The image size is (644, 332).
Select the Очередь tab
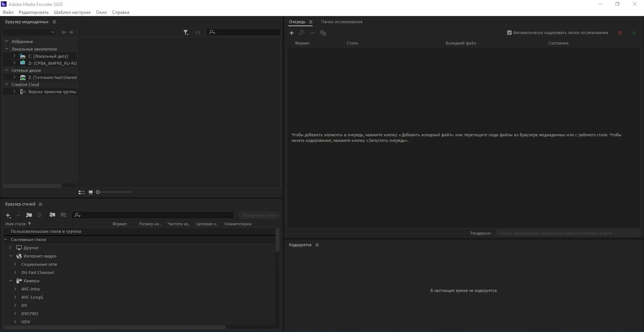(297, 22)
